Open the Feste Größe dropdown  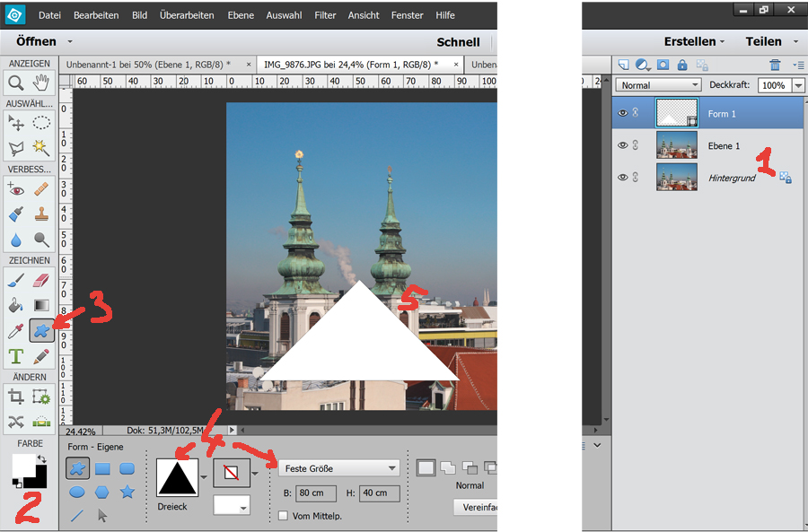pos(338,467)
